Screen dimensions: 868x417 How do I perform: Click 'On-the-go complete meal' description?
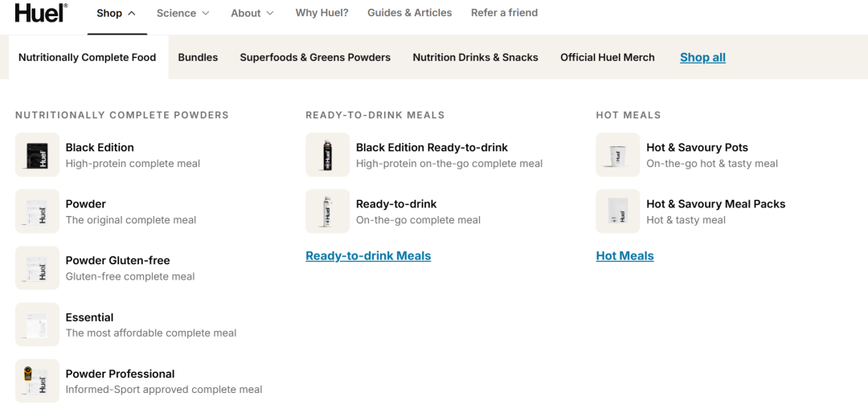coord(418,220)
